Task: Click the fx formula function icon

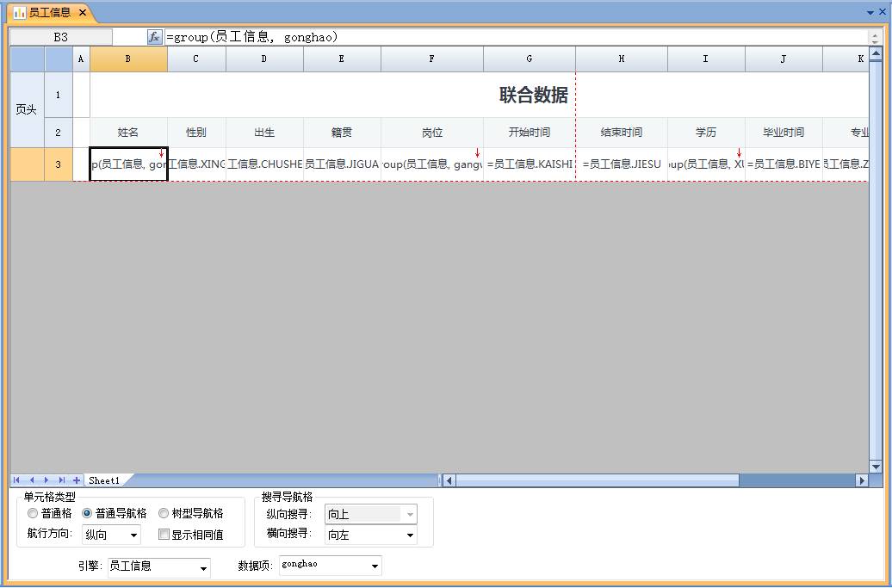Action: 154,37
